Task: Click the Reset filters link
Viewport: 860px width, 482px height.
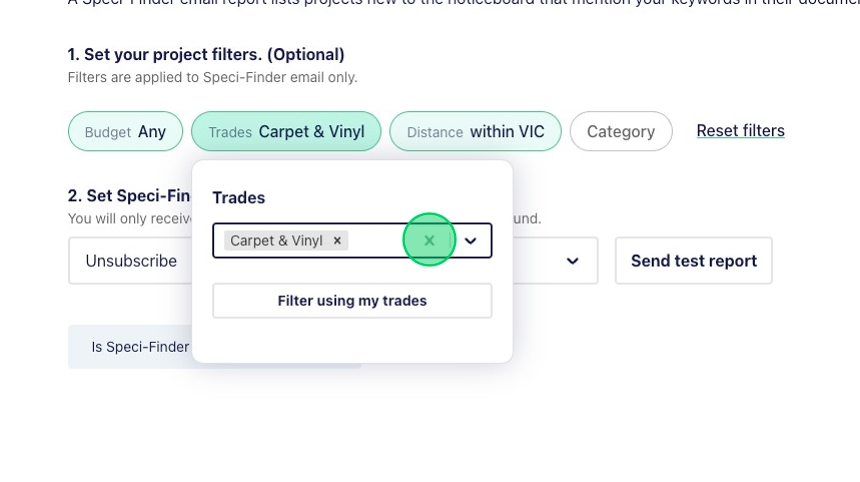Action: pyautogui.click(x=740, y=131)
